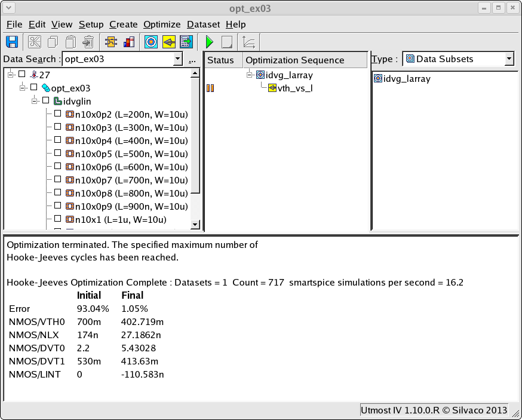This screenshot has width=522, height=420.
Task: Click the Stop square toolbar button
Action: [x=227, y=42]
